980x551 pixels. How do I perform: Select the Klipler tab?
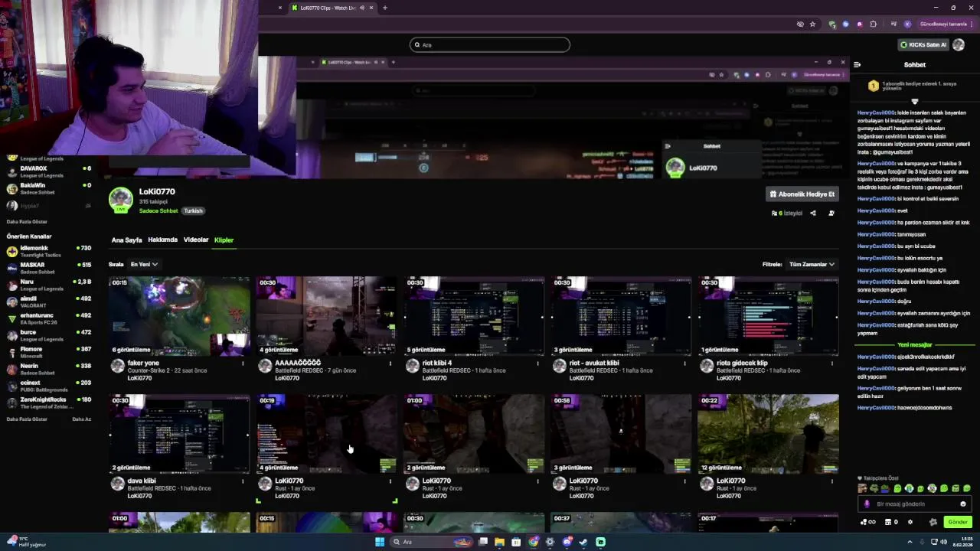pyautogui.click(x=224, y=240)
